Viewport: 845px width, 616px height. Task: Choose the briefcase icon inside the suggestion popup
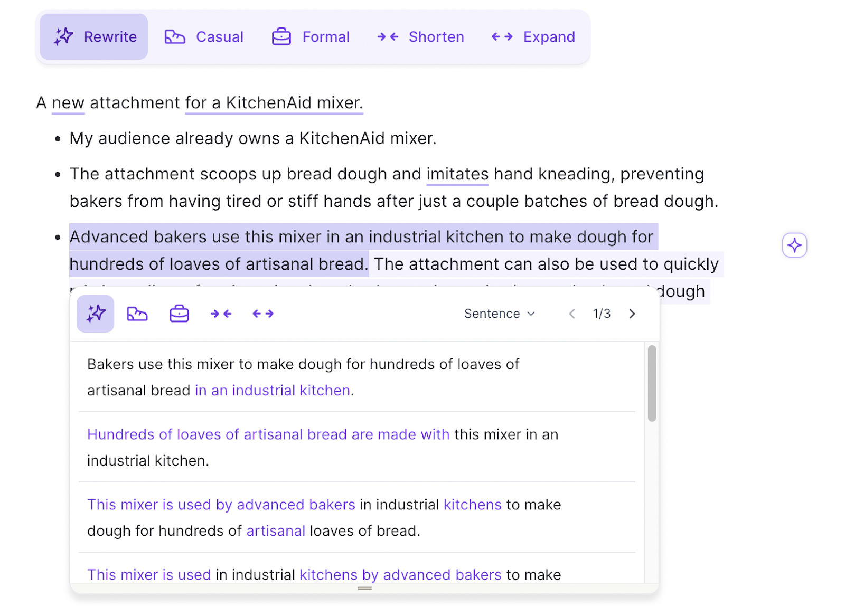coord(179,313)
